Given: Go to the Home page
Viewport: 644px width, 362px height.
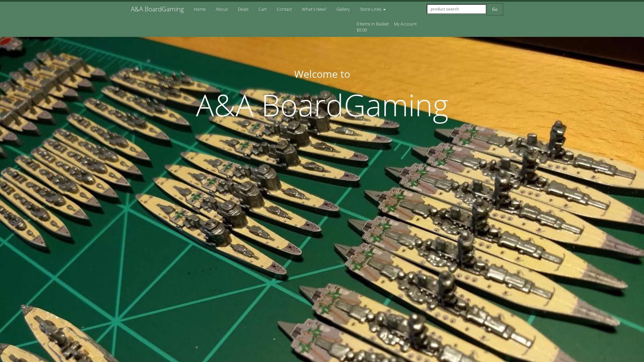Looking at the screenshot, I should 200,9.
